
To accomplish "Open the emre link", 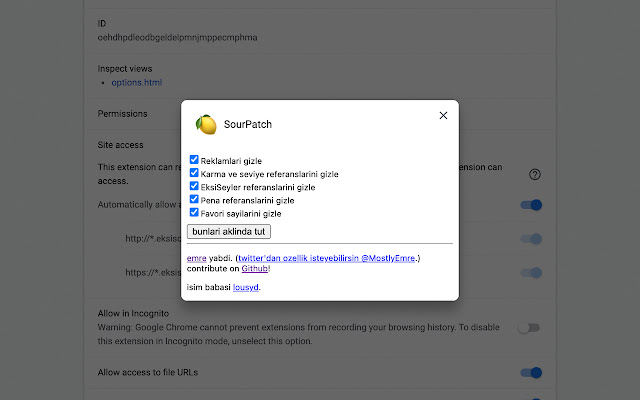I will [196, 258].
